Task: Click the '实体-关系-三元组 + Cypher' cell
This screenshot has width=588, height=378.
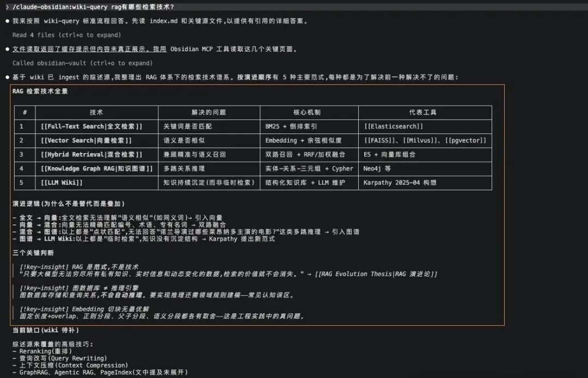Action: (309, 168)
